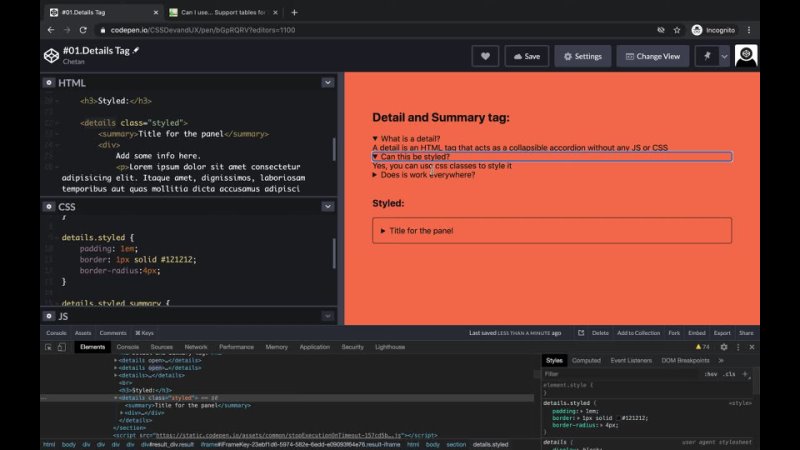Toggle the .cls class editor

coord(730,374)
